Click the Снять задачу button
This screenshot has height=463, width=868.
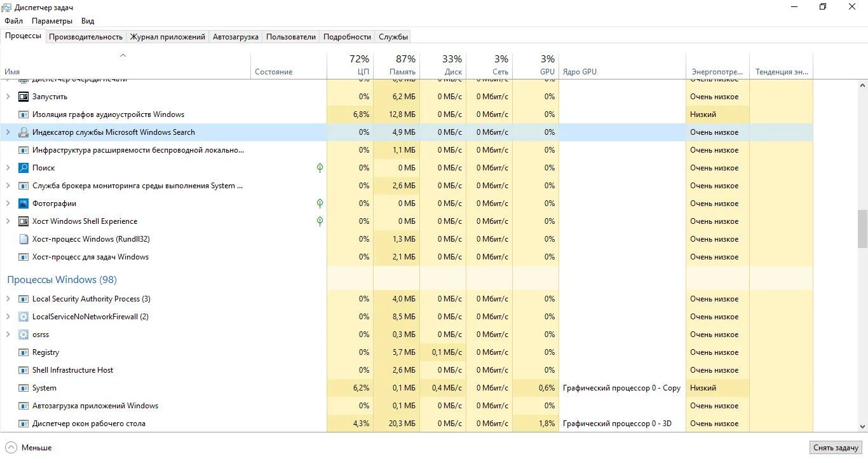[836, 448]
